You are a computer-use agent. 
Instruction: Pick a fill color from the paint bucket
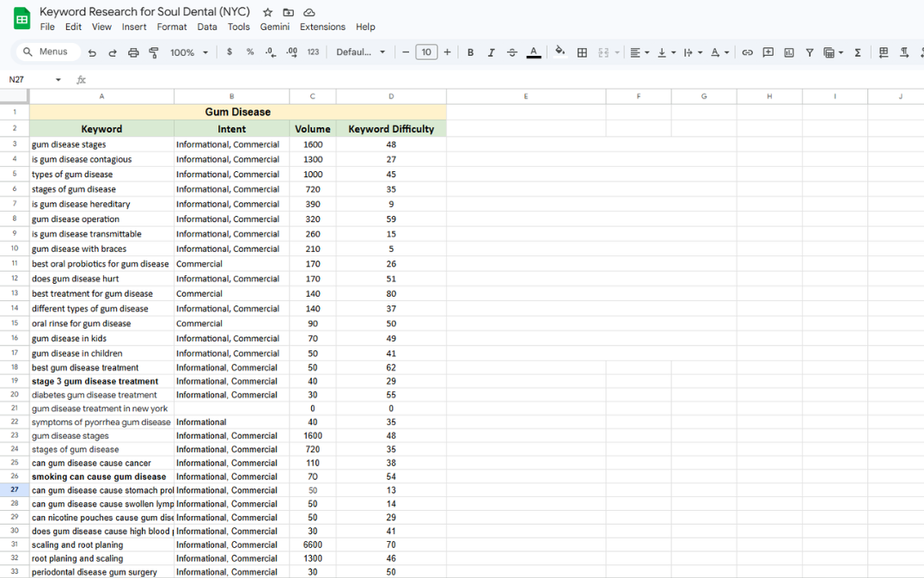560,52
